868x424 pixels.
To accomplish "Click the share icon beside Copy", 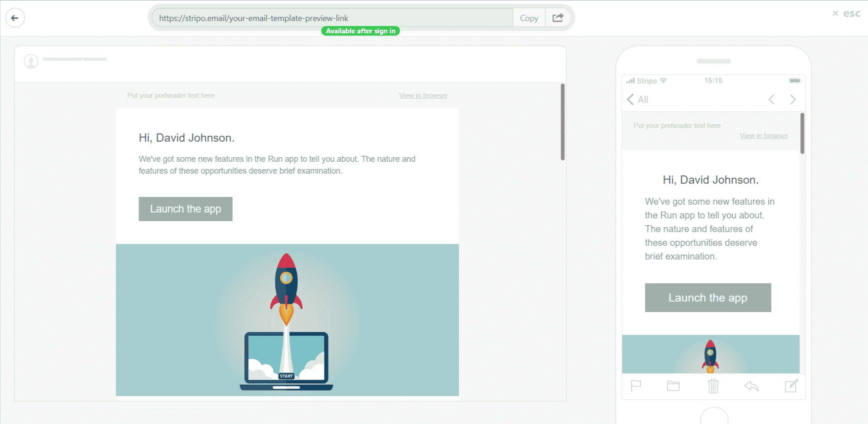I will click(x=558, y=18).
